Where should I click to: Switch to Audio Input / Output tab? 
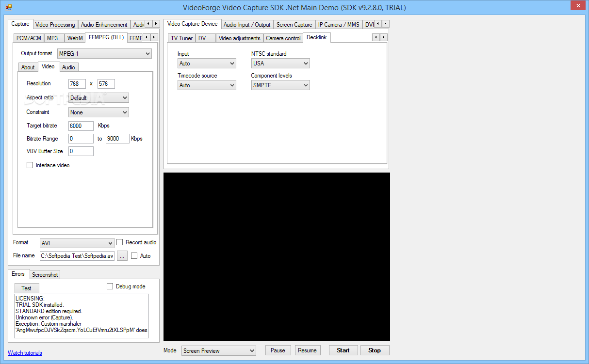(x=247, y=25)
